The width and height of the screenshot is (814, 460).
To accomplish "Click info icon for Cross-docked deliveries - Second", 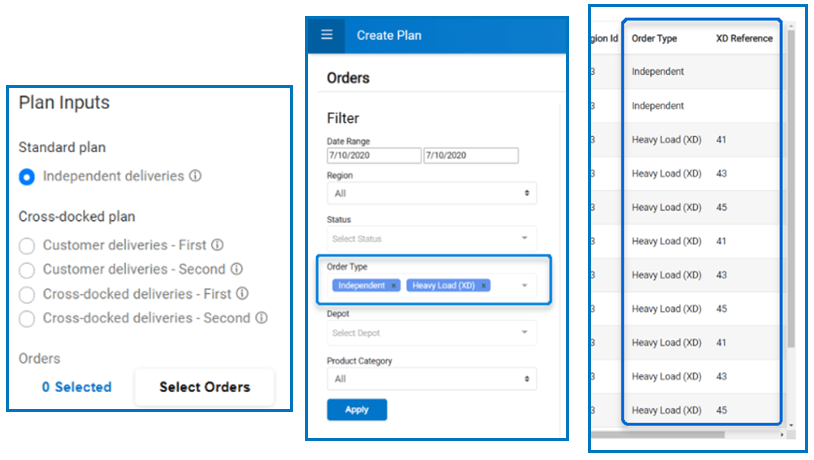I will (262, 318).
